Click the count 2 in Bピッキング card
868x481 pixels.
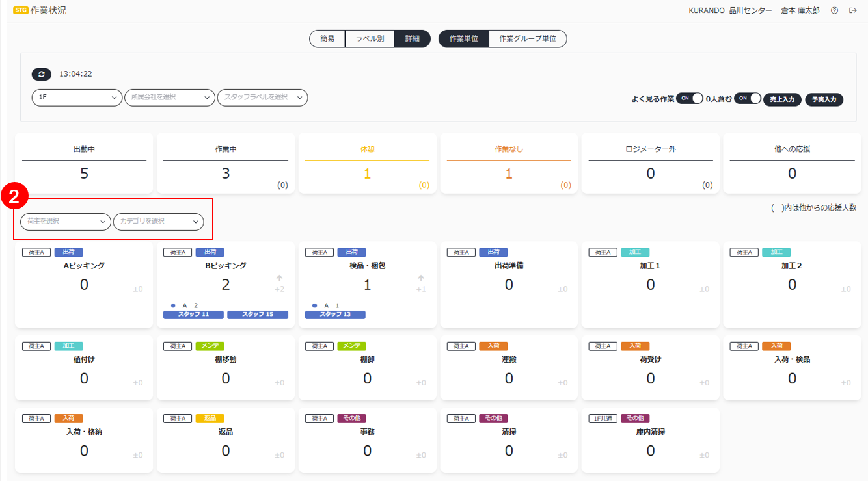226,284
